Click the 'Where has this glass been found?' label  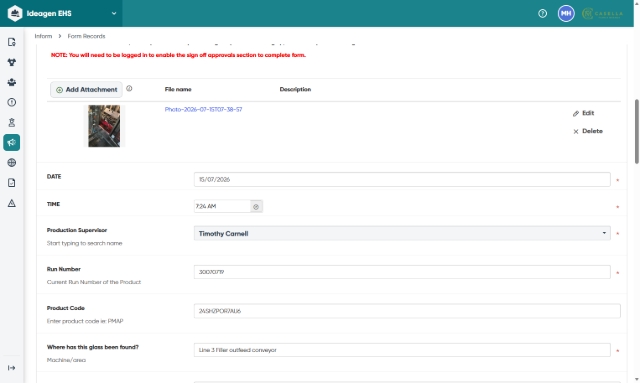click(93, 347)
